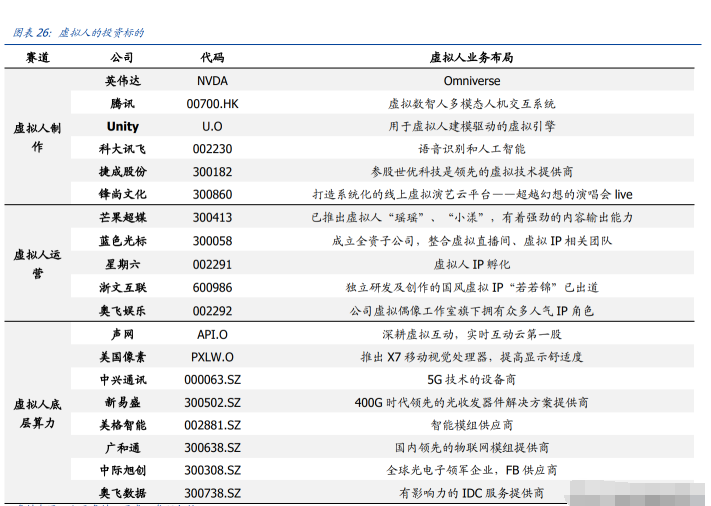711x506 pixels.
Task: Select the column header '代码'
Action: [212, 58]
